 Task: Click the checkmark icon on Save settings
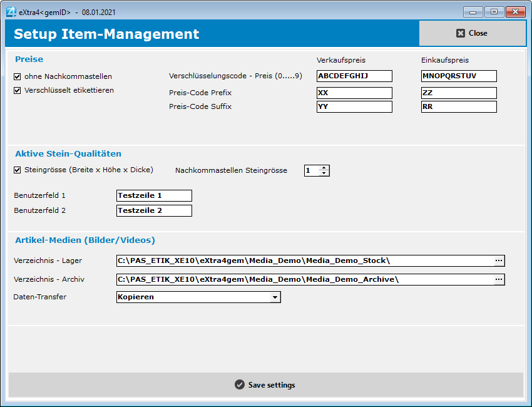tap(239, 385)
